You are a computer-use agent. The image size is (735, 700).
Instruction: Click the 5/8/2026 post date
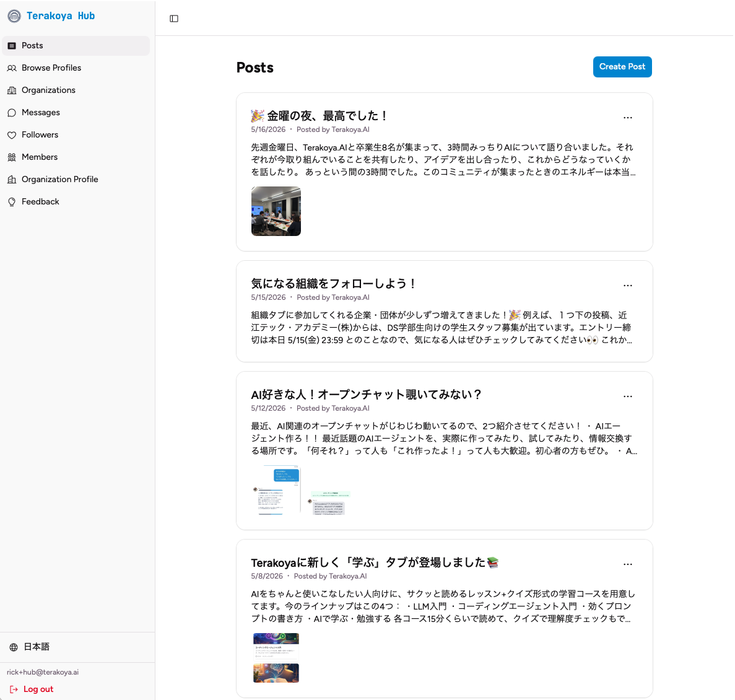(267, 576)
